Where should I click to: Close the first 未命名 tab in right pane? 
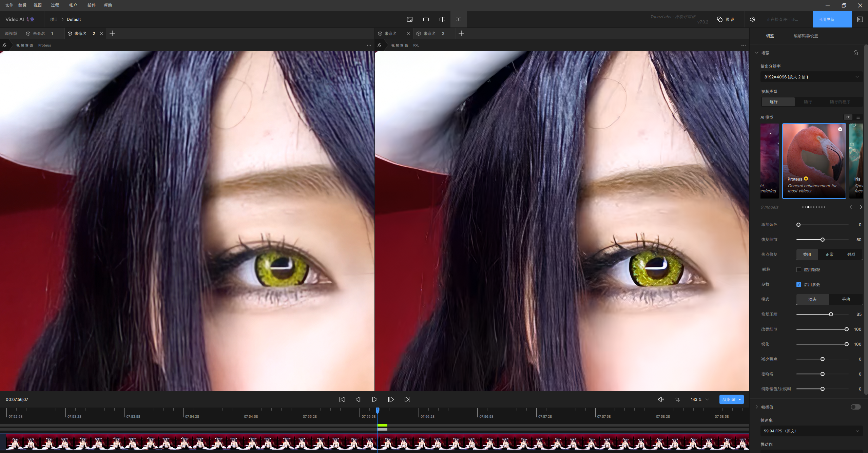(408, 34)
